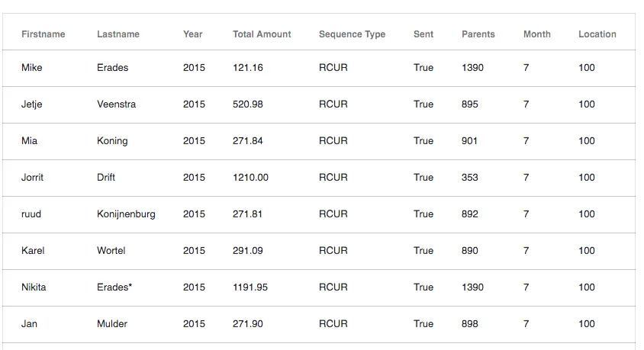Click the Parents value 901
Viewport: 644px width, 350px height.
point(470,141)
